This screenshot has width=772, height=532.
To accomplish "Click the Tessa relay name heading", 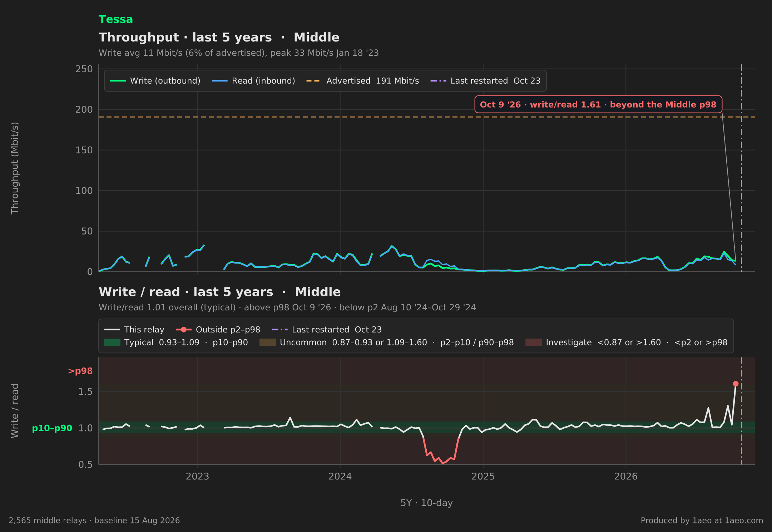I will [x=115, y=19].
